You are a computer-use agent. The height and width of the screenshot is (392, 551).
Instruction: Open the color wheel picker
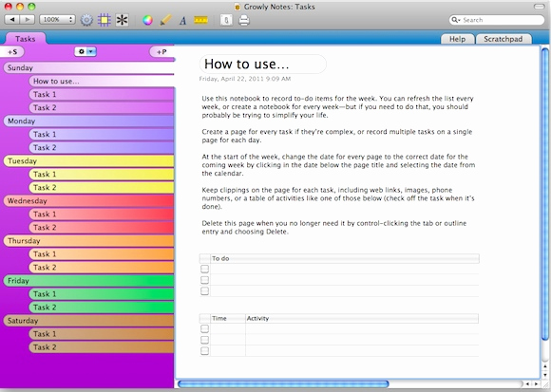coord(147,20)
